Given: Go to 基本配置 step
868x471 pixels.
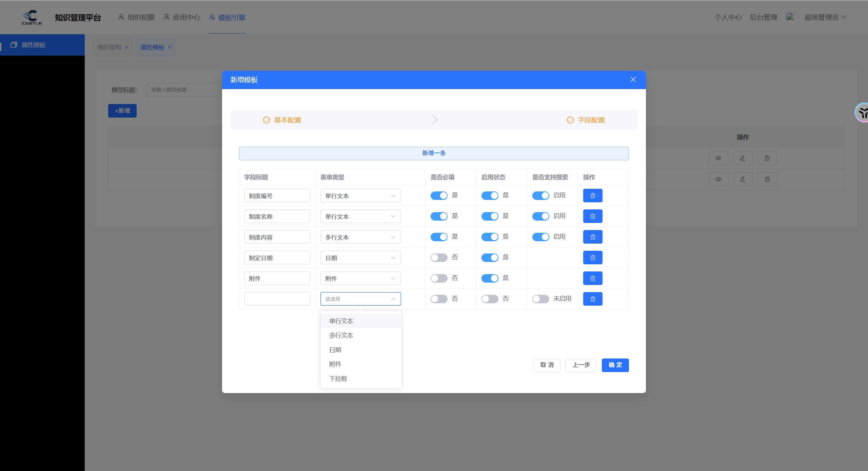Looking at the screenshot, I should (x=282, y=120).
